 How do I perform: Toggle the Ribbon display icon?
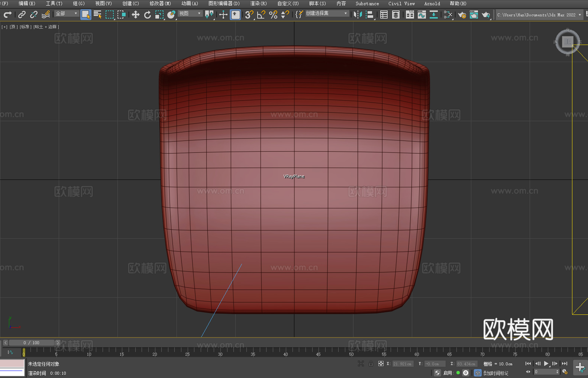point(410,14)
